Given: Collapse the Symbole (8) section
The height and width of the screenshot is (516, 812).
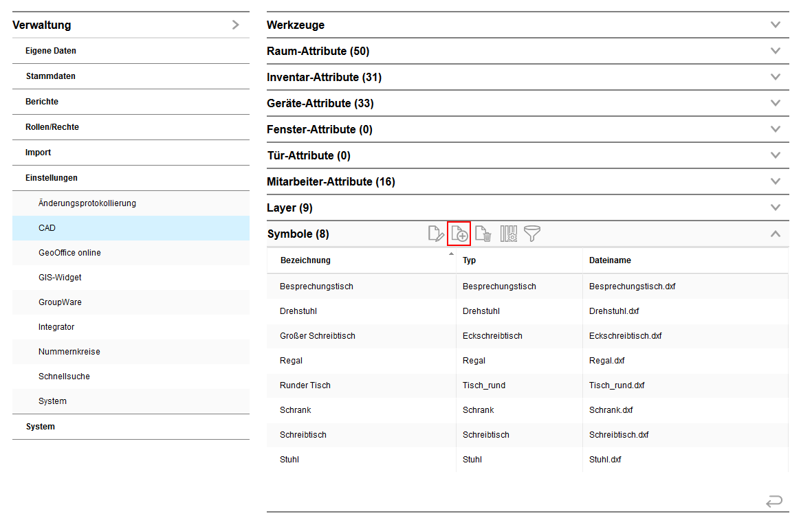Looking at the screenshot, I should 776,234.
